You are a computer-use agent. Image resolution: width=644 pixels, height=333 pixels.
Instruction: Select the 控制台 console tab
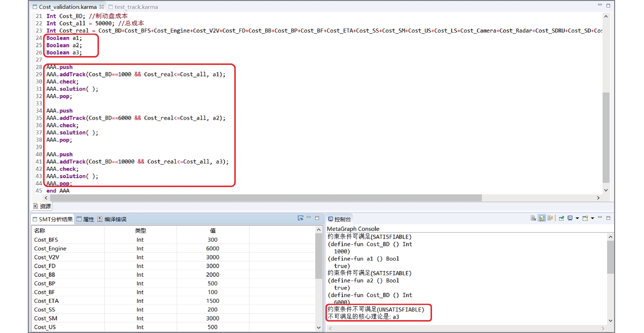click(x=340, y=219)
